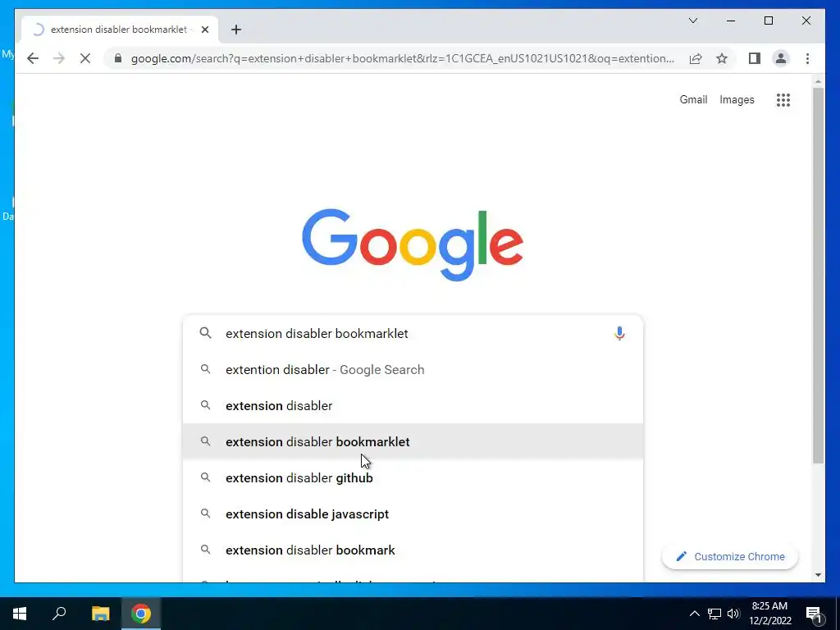Show hidden system tray icons
The image size is (840, 630).
(694, 614)
